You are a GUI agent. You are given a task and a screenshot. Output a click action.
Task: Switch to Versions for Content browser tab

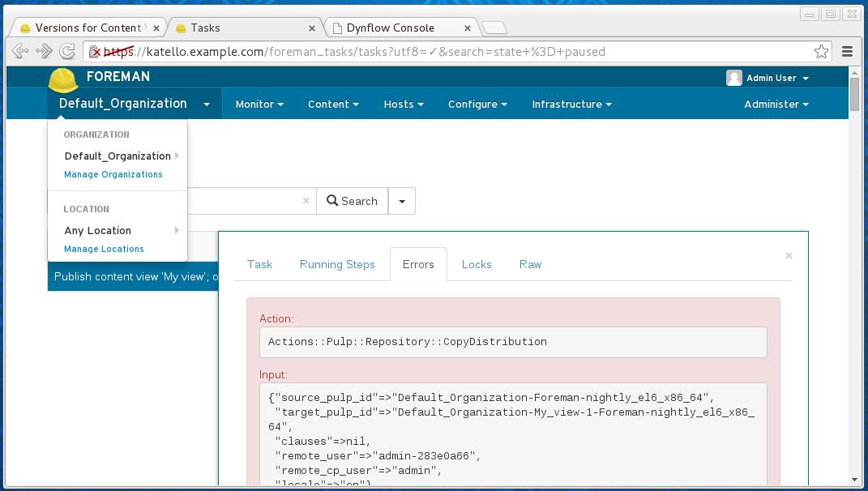[88, 28]
